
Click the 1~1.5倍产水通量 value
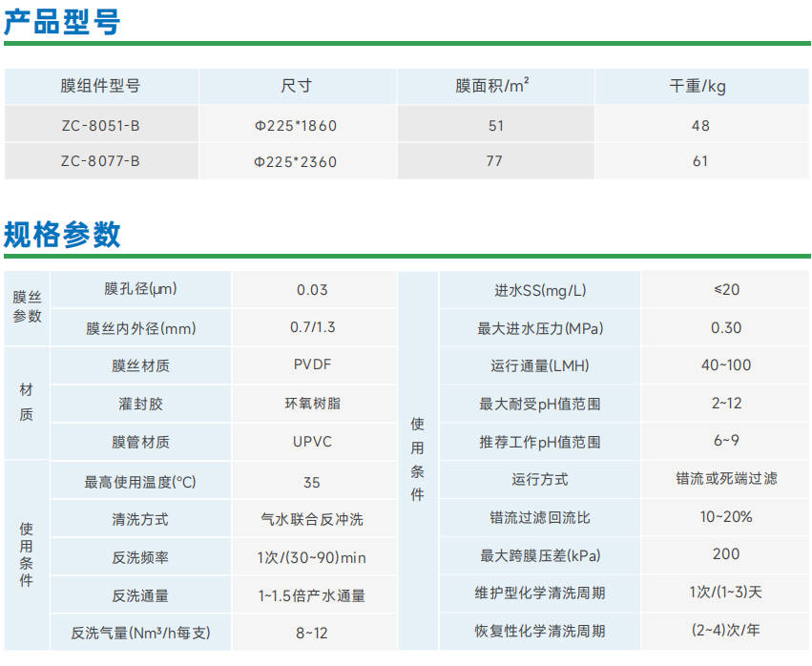point(312,596)
